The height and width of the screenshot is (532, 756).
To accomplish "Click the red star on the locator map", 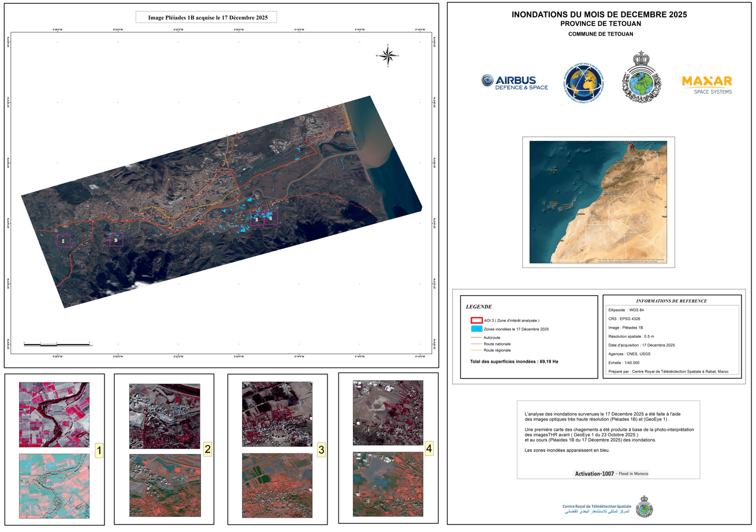I will 632,147.
